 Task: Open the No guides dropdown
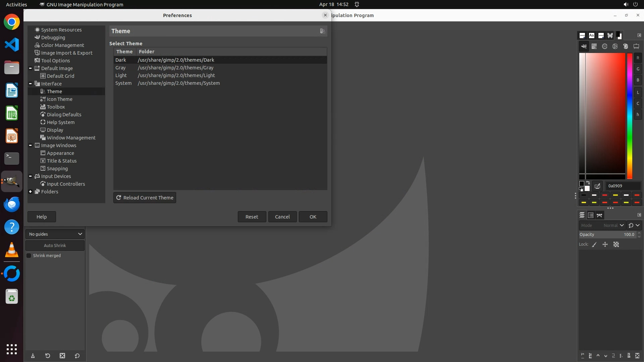(x=55, y=234)
